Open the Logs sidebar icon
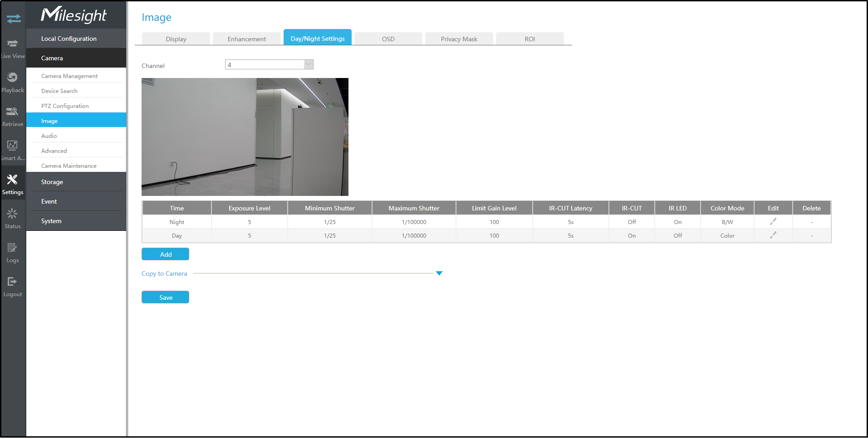Viewport: 868px width, 439px height. coord(12,248)
